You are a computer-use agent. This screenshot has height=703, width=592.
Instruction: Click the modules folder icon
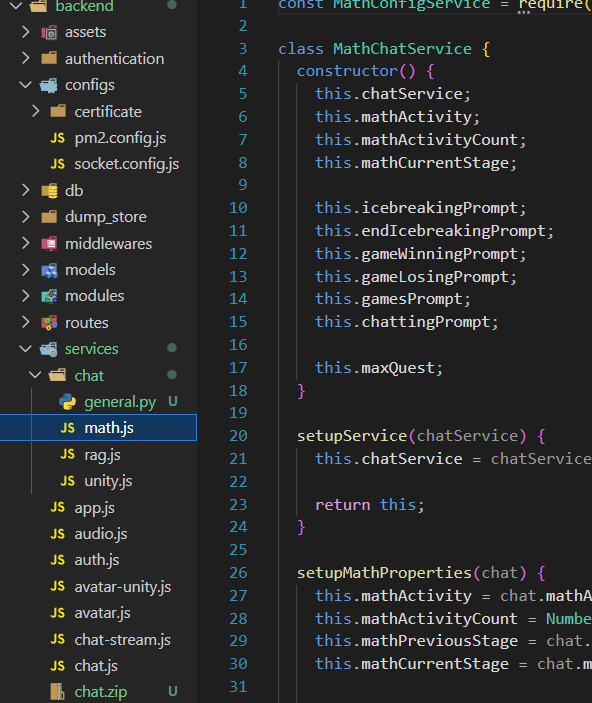coord(49,296)
